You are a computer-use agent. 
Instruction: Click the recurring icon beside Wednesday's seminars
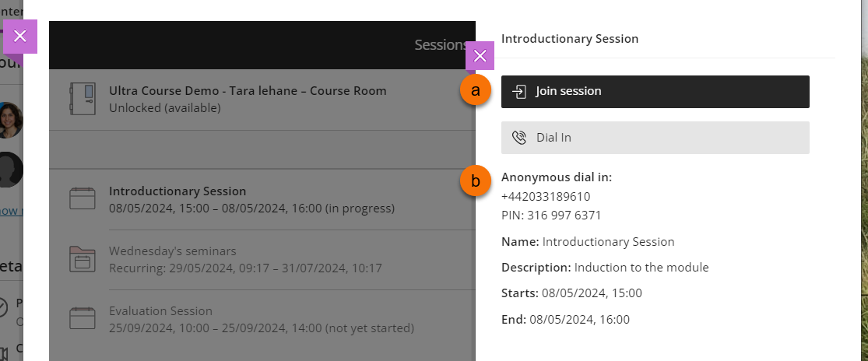[x=82, y=258]
